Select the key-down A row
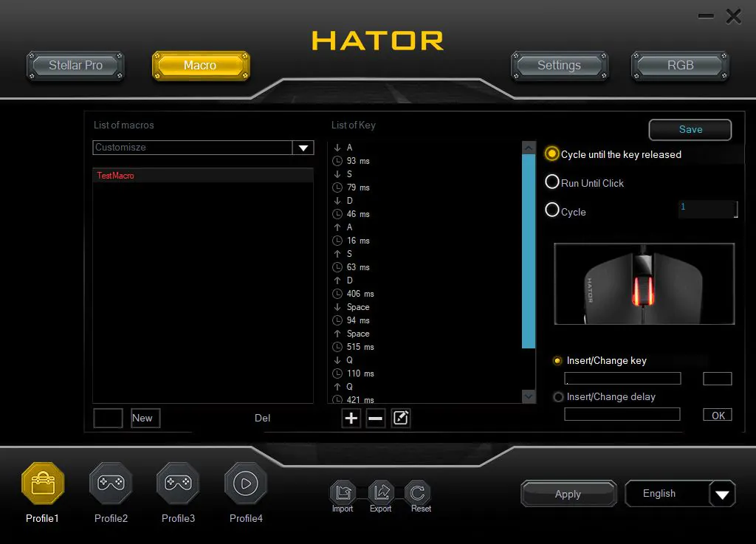Image resolution: width=756 pixels, height=544 pixels. 426,148
